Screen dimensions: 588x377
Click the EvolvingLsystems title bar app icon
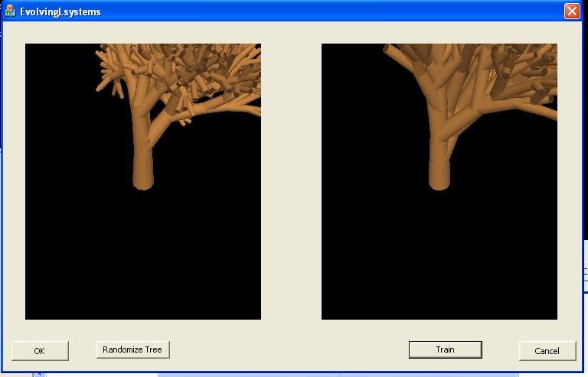point(10,11)
